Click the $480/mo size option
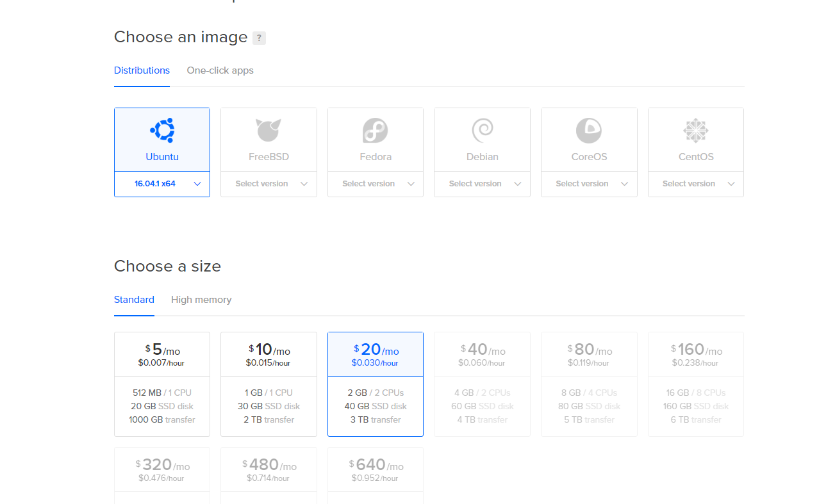 pyautogui.click(x=269, y=475)
